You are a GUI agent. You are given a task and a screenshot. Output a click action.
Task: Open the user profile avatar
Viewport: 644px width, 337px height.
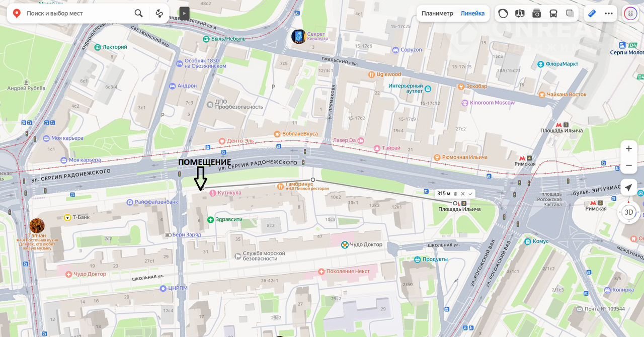[x=630, y=14]
